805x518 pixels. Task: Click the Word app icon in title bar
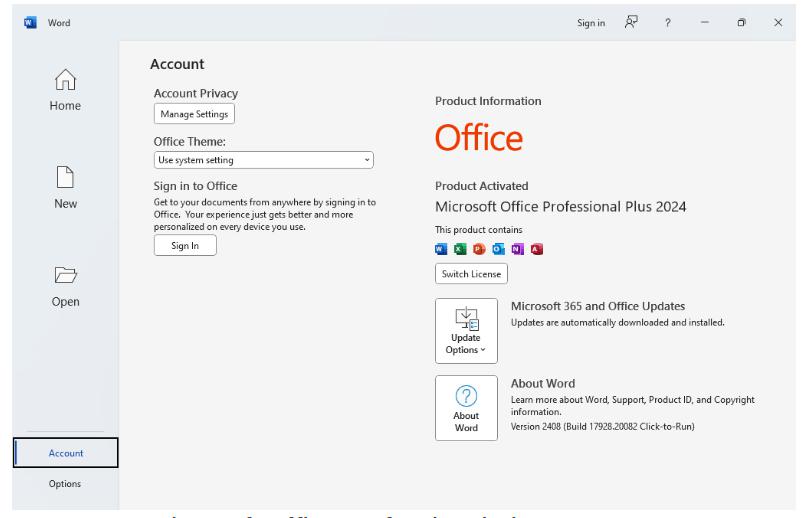tap(30, 23)
